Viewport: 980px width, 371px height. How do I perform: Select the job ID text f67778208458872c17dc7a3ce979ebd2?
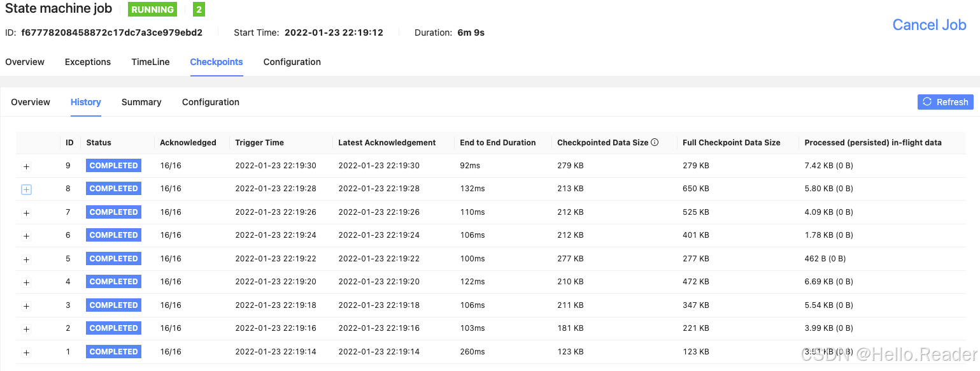(111, 31)
